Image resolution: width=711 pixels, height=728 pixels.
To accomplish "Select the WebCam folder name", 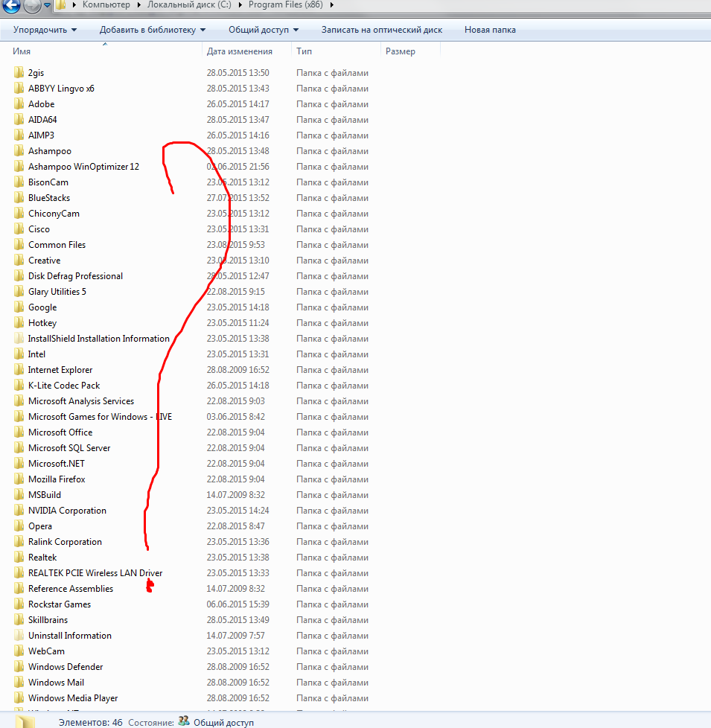I will click(46, 651).
